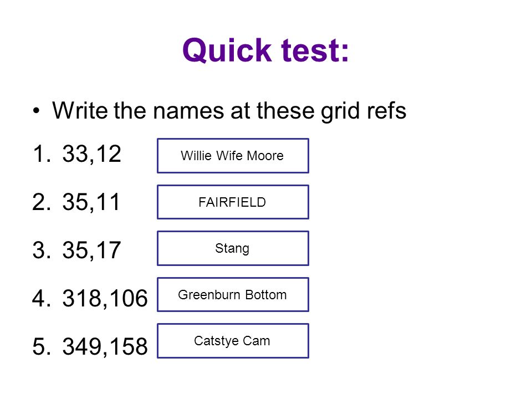Image resolution: width=532 pixels, height=399 pixels.
Task: Click the Stang answer box
Action: 233,248
